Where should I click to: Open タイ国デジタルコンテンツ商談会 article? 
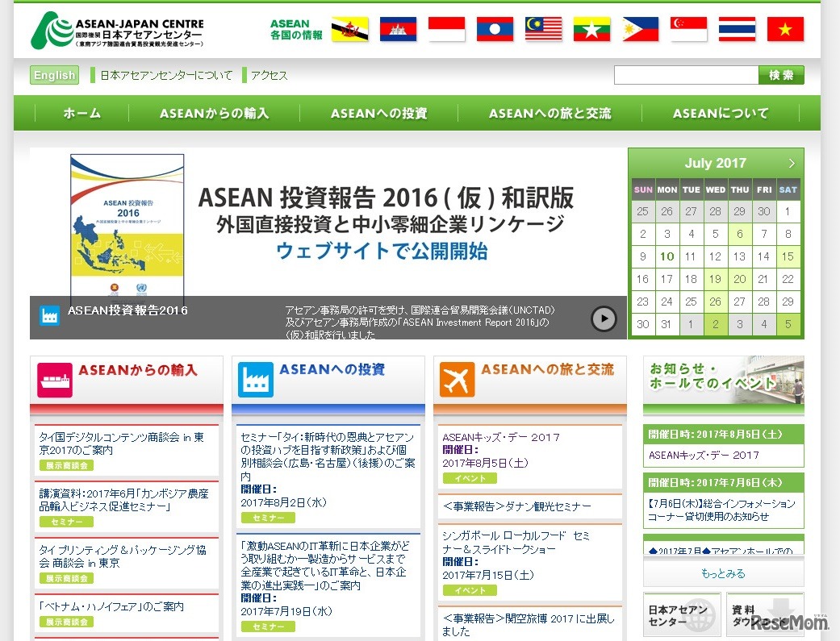(122, 443)
